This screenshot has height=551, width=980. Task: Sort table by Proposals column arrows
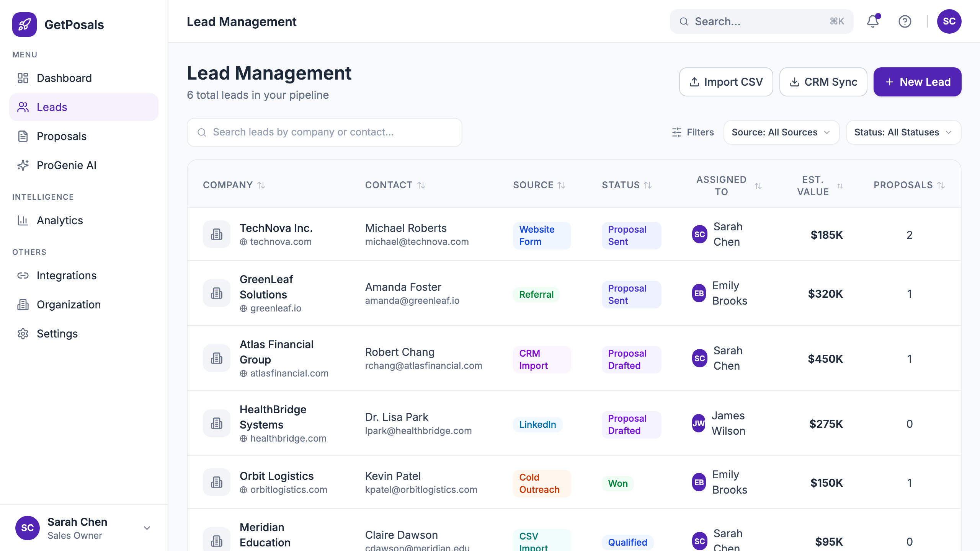coord(941,185)
